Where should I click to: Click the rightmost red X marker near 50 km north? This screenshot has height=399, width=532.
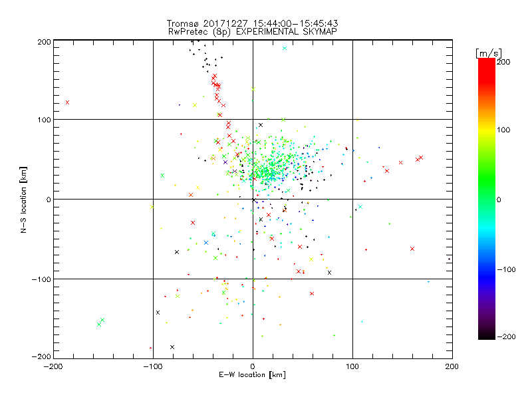pos(421,158)
